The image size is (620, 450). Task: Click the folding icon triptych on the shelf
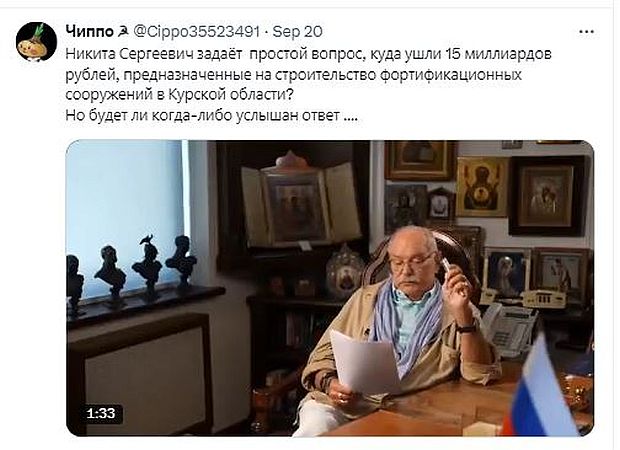coord(301,202)
